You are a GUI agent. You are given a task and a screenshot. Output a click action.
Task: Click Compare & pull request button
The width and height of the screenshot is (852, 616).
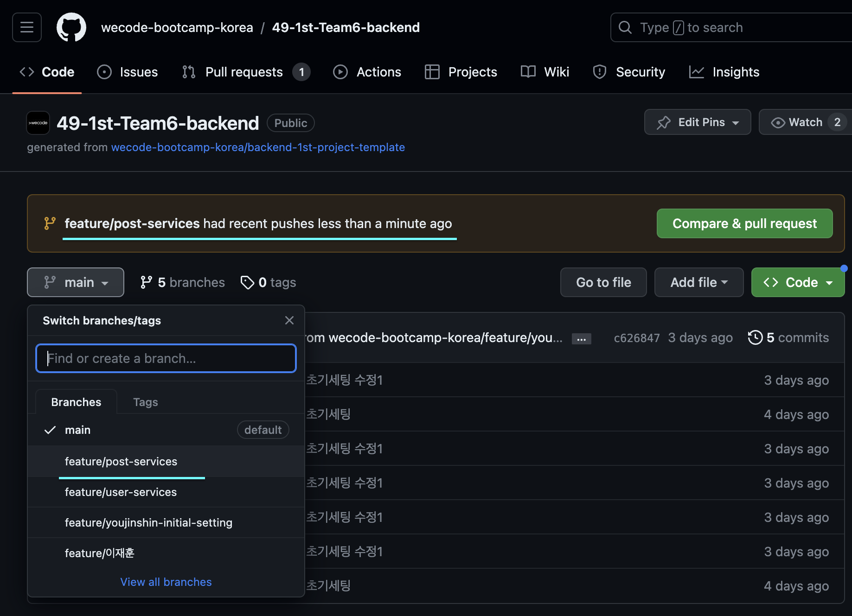point(744,223)
